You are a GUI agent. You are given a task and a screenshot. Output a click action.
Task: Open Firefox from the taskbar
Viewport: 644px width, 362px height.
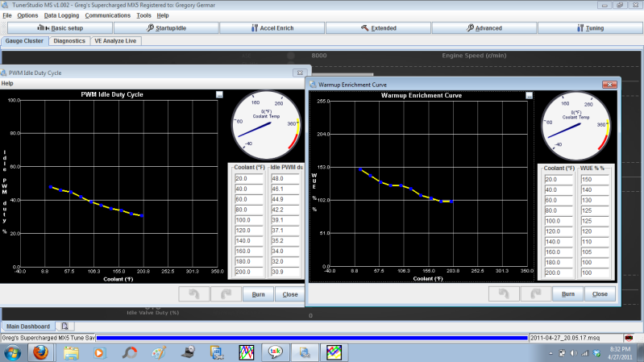(40, 352)
